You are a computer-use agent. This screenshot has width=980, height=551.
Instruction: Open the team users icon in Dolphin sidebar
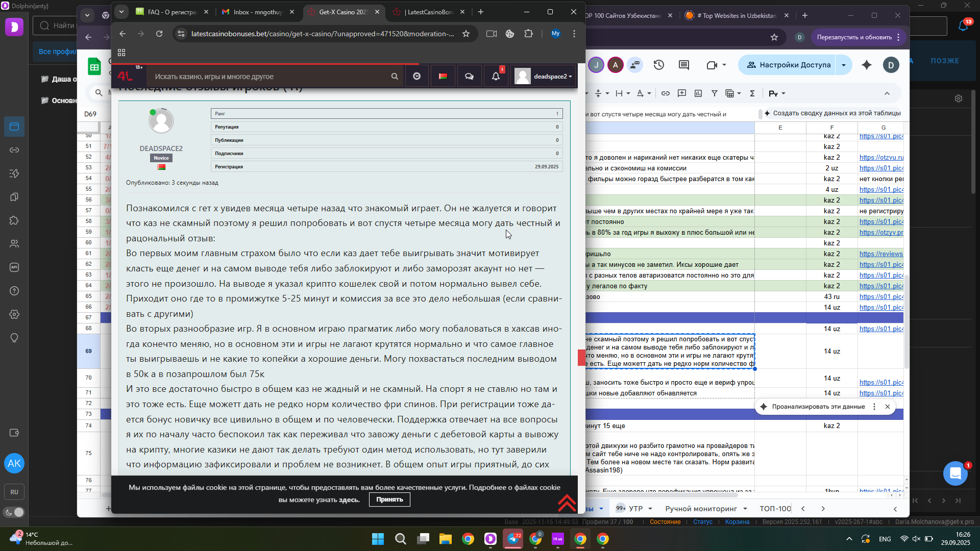(14, 244)
